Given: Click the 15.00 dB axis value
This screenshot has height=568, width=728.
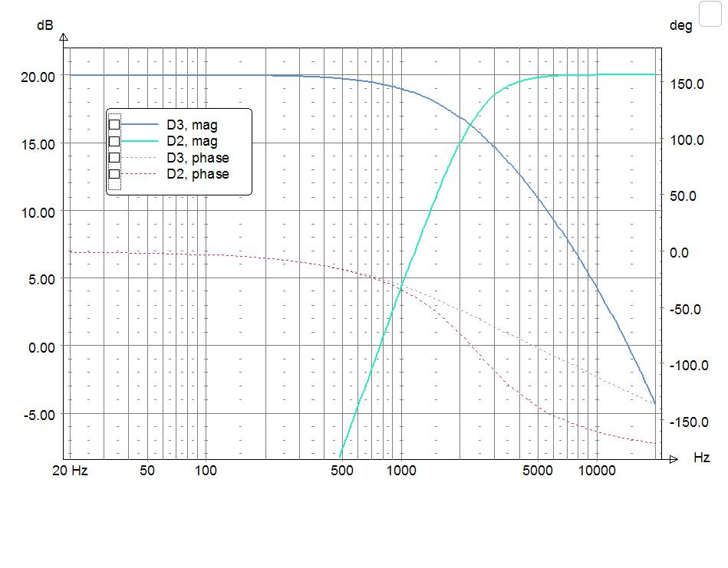Looking at the screenshot, I should pos(38,145).
